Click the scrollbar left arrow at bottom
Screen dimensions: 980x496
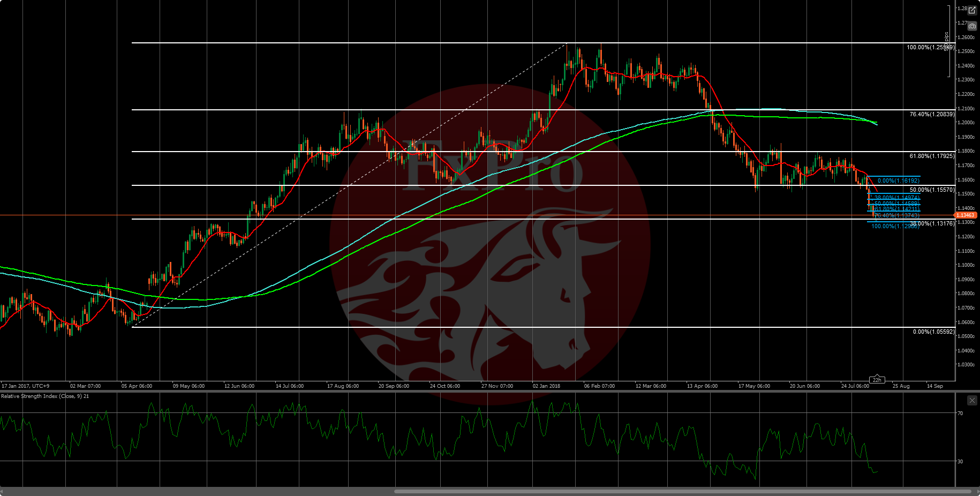(2, 491)
